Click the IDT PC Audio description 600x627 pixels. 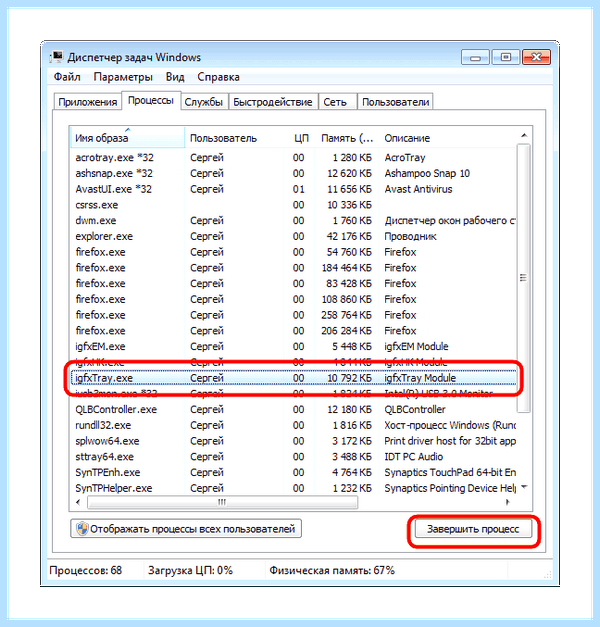pos(413,457)
